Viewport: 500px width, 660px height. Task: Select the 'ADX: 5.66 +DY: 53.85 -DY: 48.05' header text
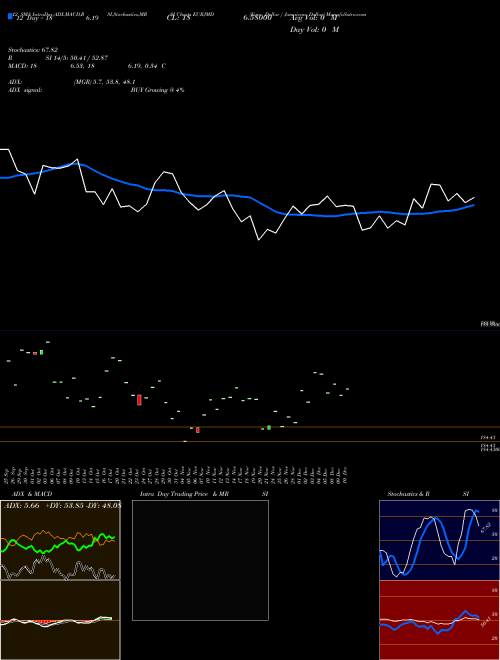coord(62,505)
